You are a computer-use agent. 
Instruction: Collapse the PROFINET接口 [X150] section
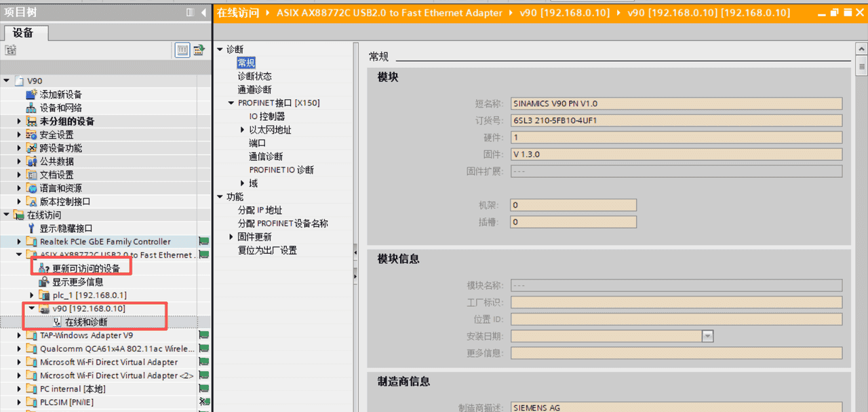231,102
